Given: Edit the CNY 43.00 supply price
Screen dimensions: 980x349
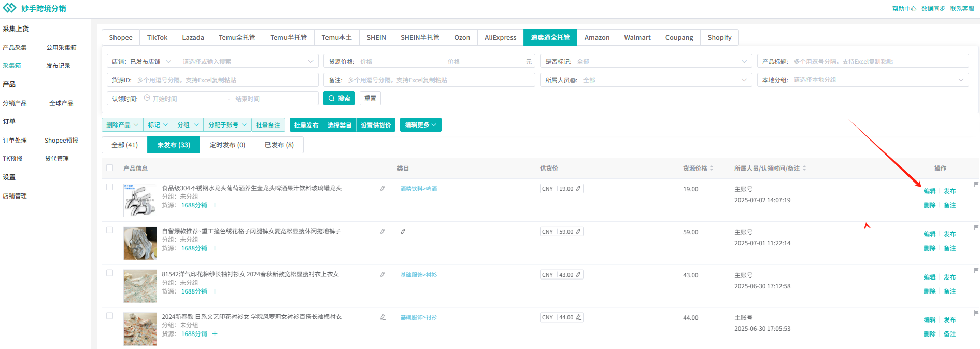Looking at the screenshot, I should click(x=579, y=275).
